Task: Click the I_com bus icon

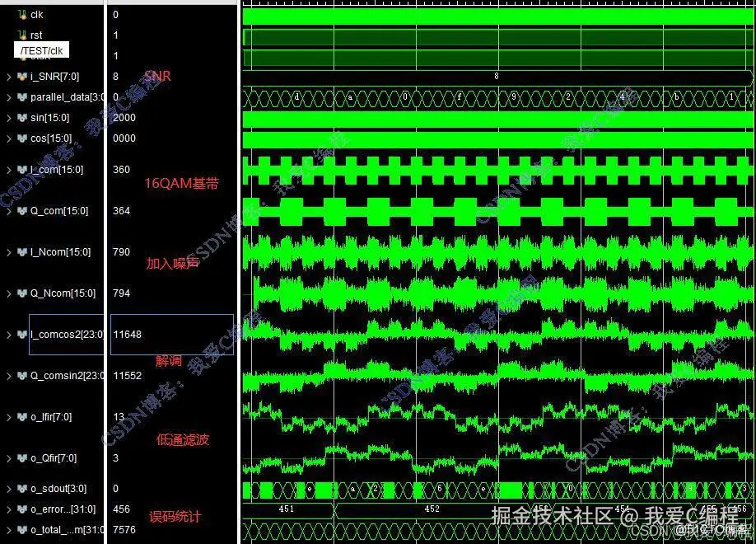Action: point(22,170)
